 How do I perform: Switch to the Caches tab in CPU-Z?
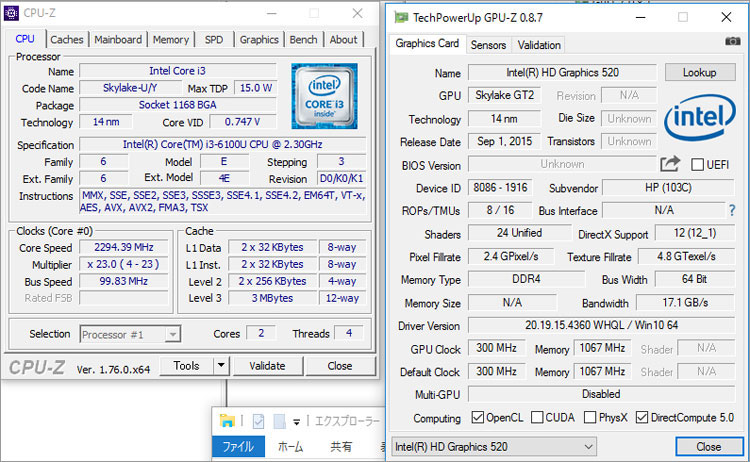[66, 40]
